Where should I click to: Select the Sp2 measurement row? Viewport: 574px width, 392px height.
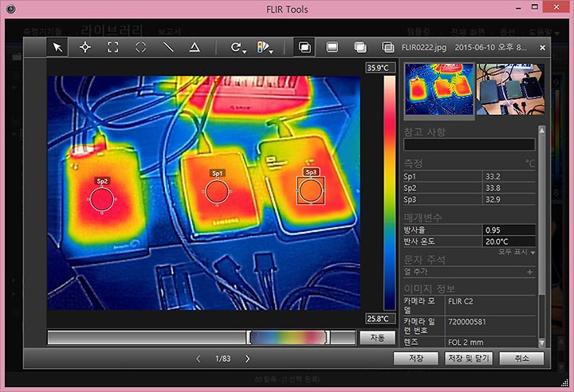click(469, 188)
